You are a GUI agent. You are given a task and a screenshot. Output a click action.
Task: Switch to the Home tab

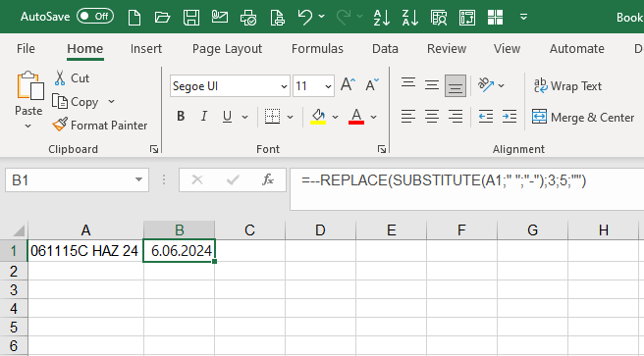point(85,48)
